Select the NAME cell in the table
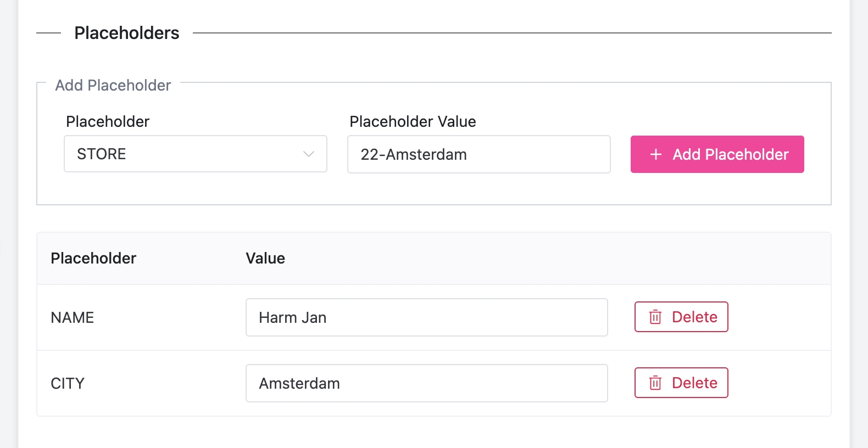Viewport: 868px width, 448px height. coord(73,318)
